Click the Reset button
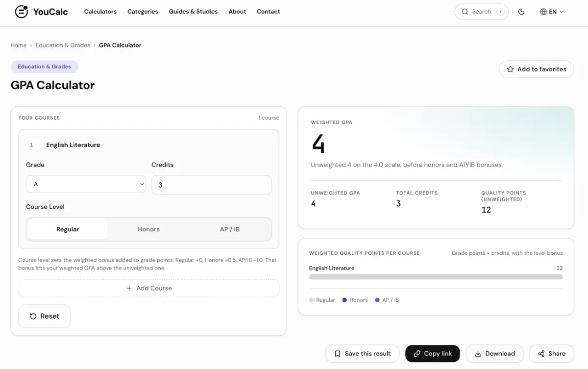The height and width of the screenshot is (369, 588). click(x=45, y=316)
